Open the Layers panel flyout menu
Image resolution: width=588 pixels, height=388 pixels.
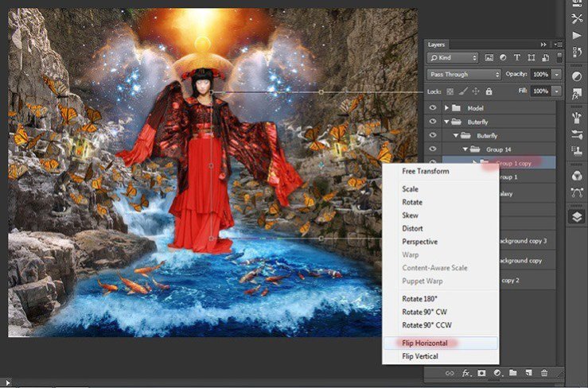559,45
